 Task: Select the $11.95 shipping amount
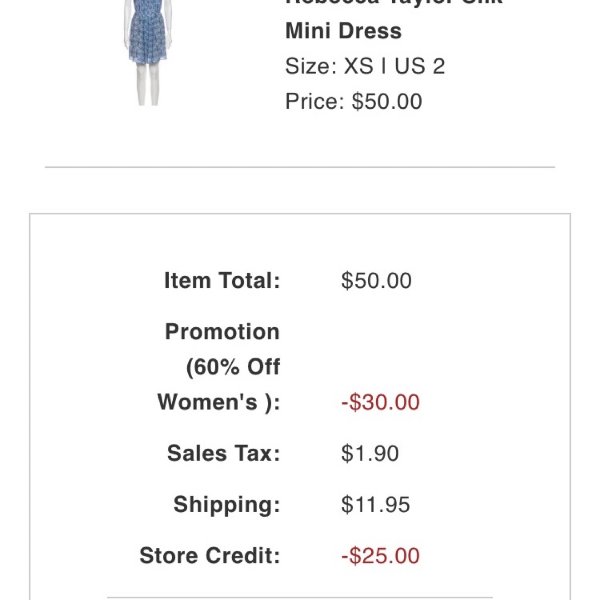pyautogui.click(x=375, y=504)
